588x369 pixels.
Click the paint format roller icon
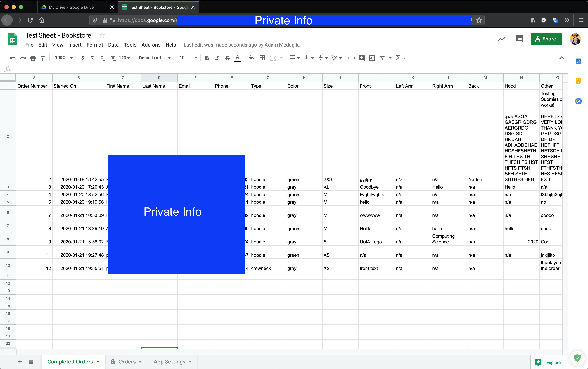(43, 58)
